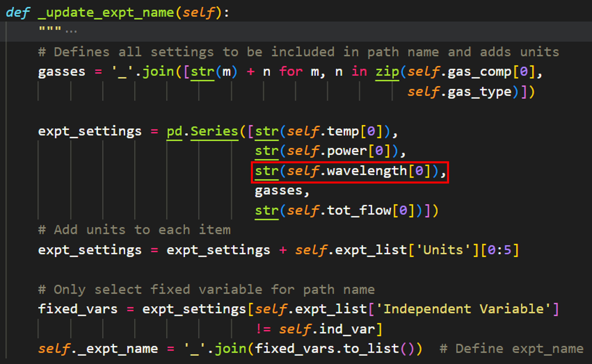Click the comment 'Defines all settings to be included'
The image size is (592, 364).
point(187,52)
